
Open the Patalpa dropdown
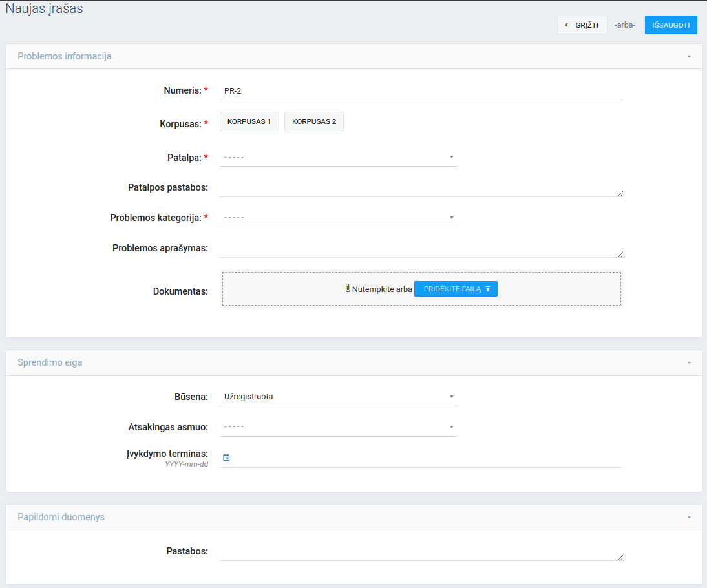339,157
